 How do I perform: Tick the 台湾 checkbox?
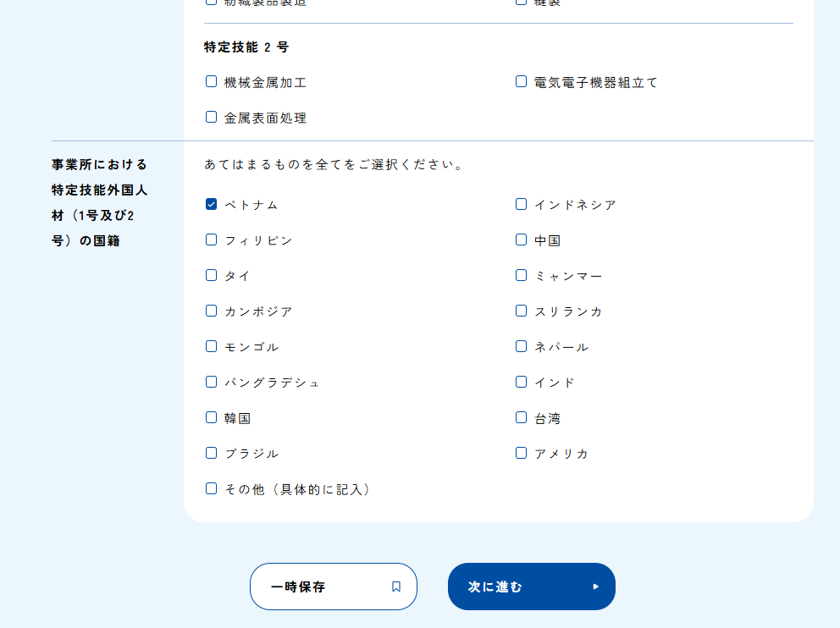pyautogui.click(x=522, y=417)
